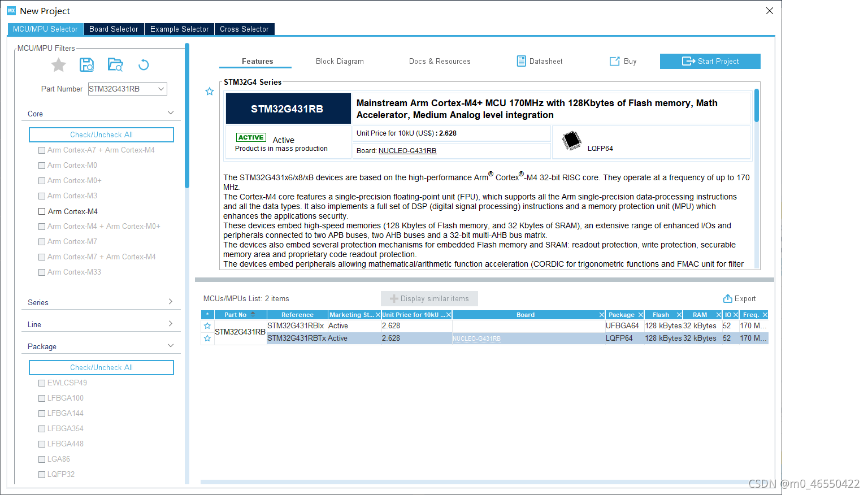868x495 pixels.
Task: Toggle LFBGA100 package checkbox
Action: (42, 398)
